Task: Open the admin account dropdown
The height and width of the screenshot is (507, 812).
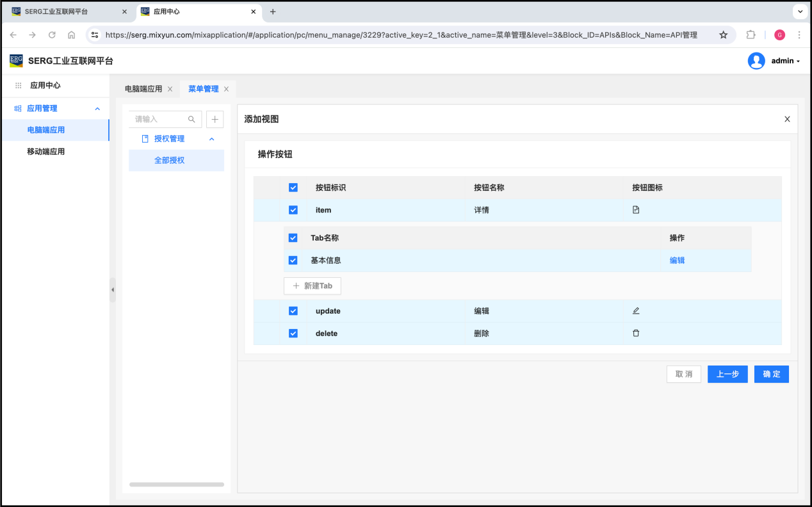Action: (x=785, y=61)
